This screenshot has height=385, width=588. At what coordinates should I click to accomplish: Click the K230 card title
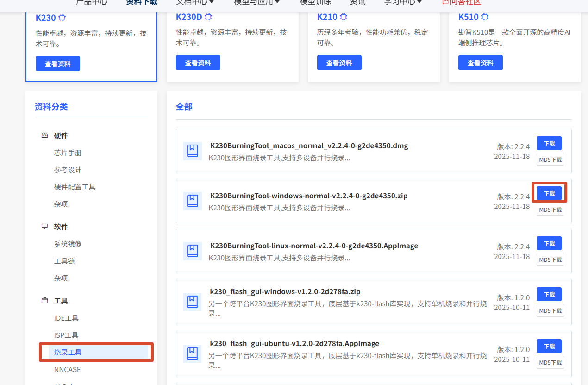tap(46, 18)
